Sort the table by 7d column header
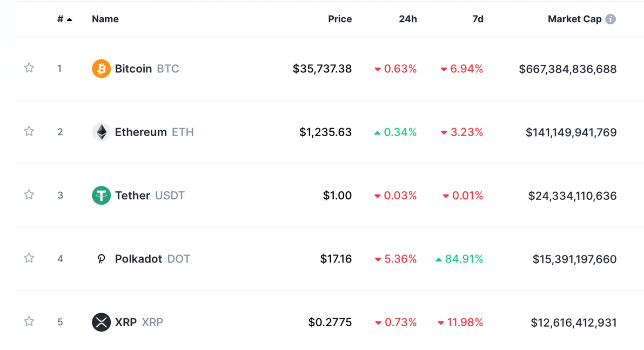Screen dimensions: 644x350 [x=478, y=19]
